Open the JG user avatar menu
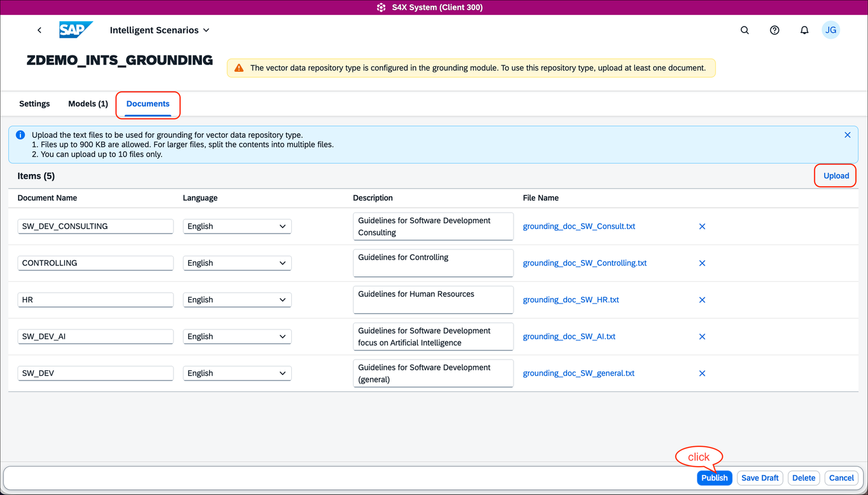Image resolution: width=868 pixels, height=495 pixels. [831, 30]
